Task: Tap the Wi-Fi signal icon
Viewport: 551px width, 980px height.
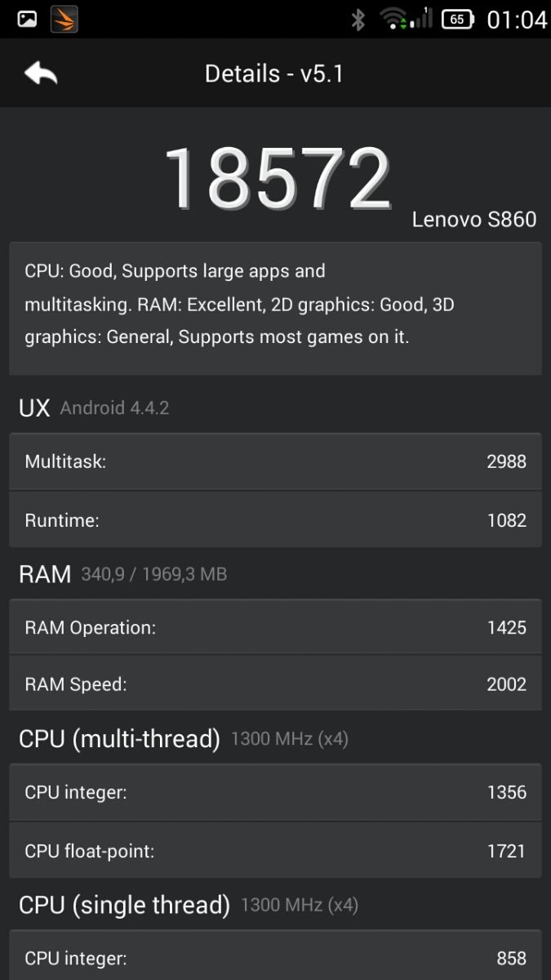Action: click(x=393, y=19)
